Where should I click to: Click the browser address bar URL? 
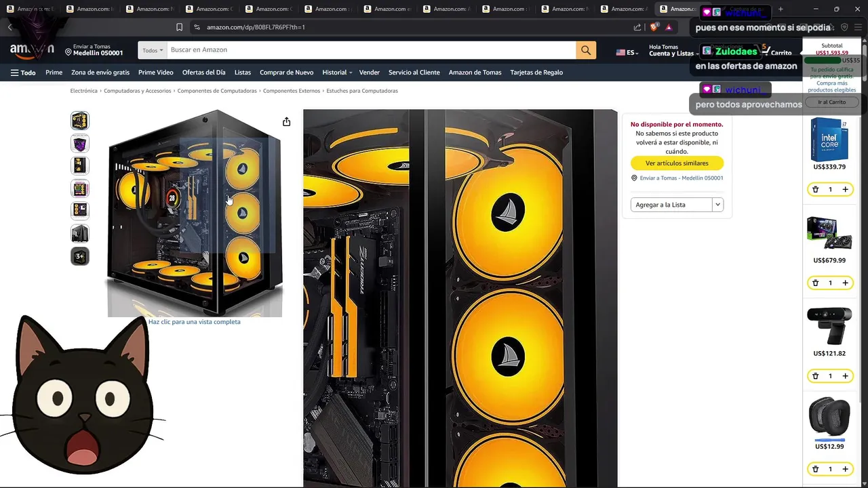pyautogui.click(x=256, y=27)
